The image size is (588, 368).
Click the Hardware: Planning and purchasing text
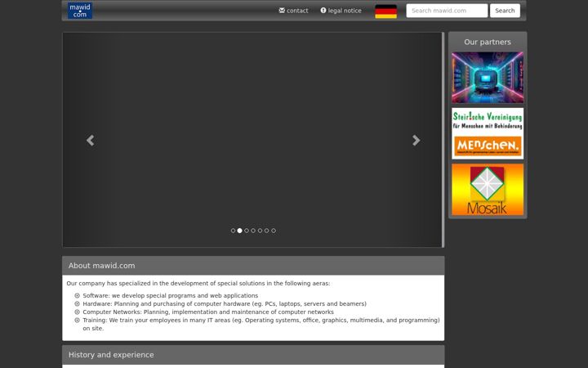[225, 303]
